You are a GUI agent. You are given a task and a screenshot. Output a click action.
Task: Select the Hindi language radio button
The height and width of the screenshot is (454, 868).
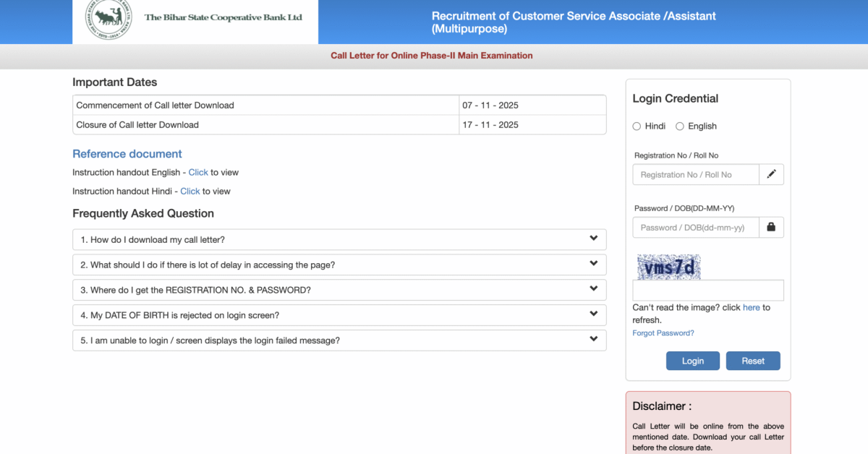[x=637, y=126]
